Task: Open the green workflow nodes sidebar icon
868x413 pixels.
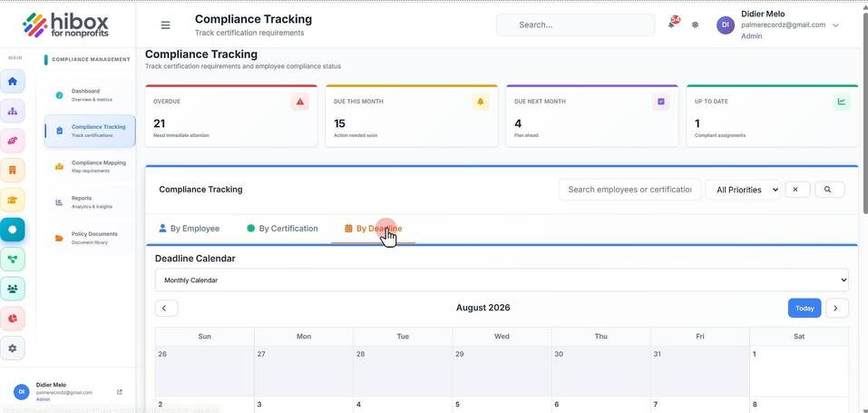Action: (x=12, y=259)
